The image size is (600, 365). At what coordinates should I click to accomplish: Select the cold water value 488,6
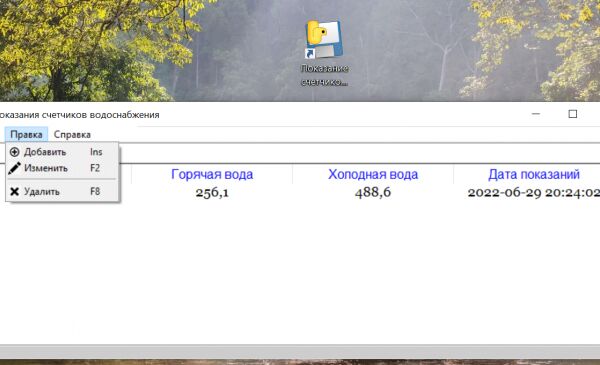click(373, 192)
